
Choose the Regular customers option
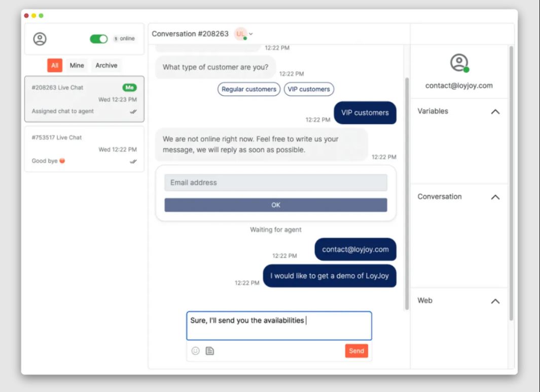[x=248, y=89]
